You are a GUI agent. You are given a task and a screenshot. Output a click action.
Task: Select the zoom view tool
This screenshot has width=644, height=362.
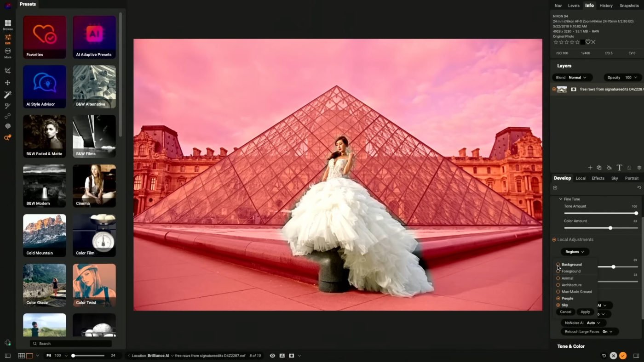click(x=8, y=137)
